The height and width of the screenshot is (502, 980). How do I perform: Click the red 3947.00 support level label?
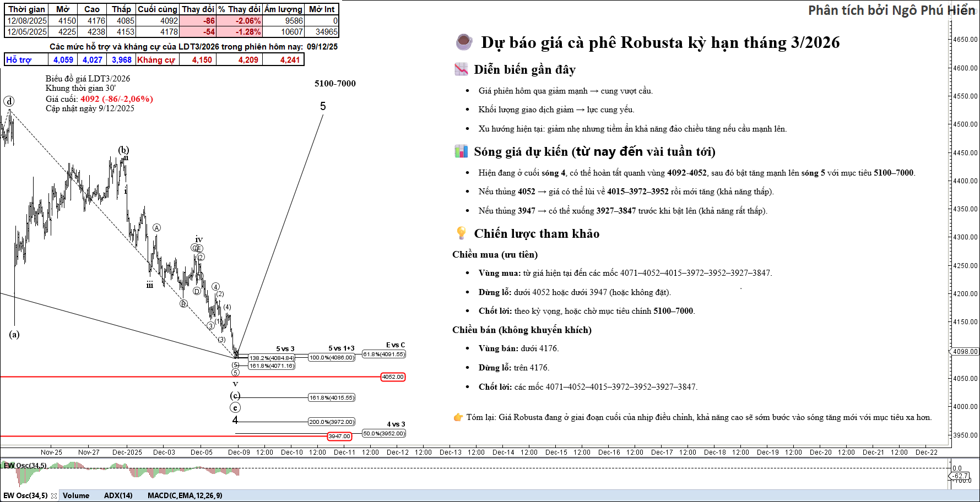[339, 436]
